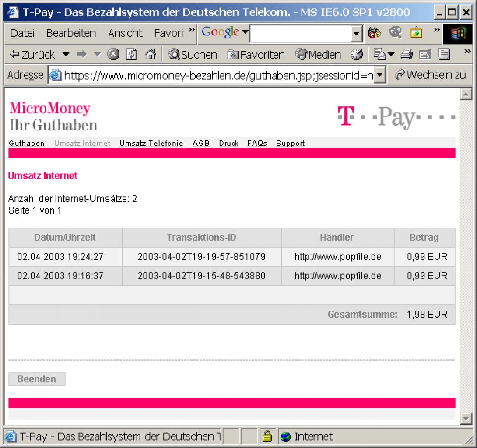Print the page via printer icon
477x448 pixels.
click(x=407, y=54)
